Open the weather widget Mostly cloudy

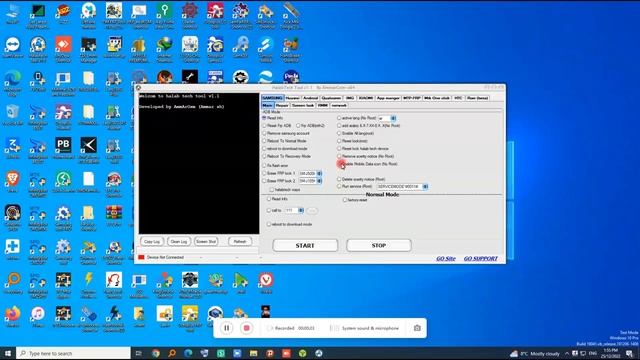pos(535,353)
